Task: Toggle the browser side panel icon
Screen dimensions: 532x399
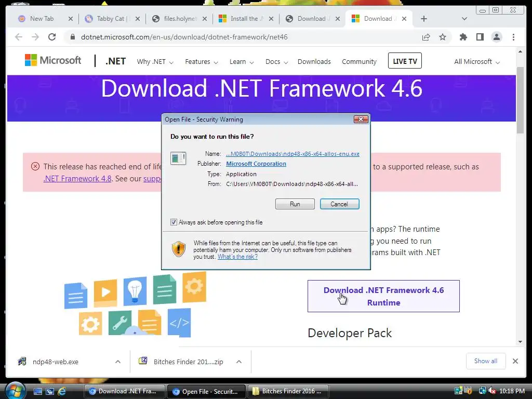Action: [480, 37]
